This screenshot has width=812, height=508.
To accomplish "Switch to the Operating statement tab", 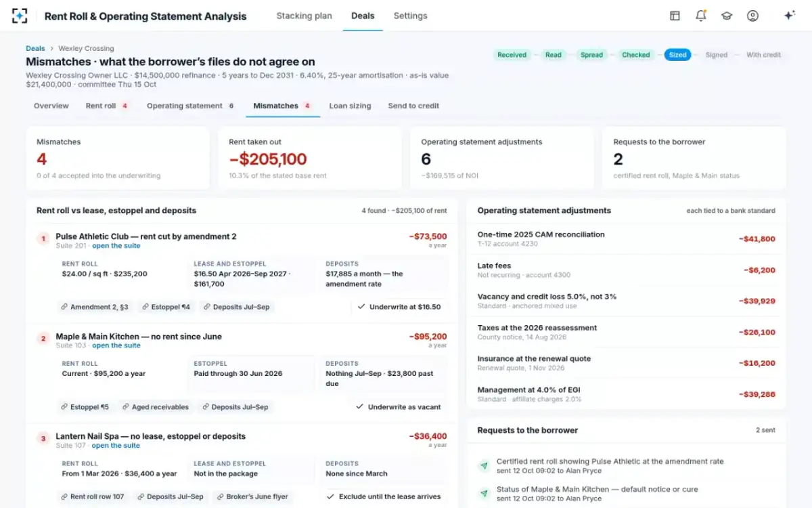I will [x=191, y=106].
